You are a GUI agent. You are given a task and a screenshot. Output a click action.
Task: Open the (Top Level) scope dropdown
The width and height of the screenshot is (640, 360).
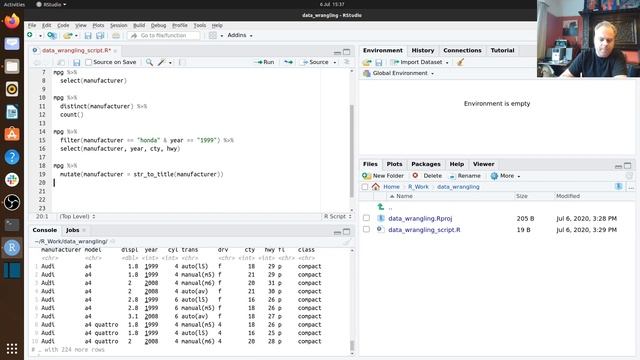[77, 216]
